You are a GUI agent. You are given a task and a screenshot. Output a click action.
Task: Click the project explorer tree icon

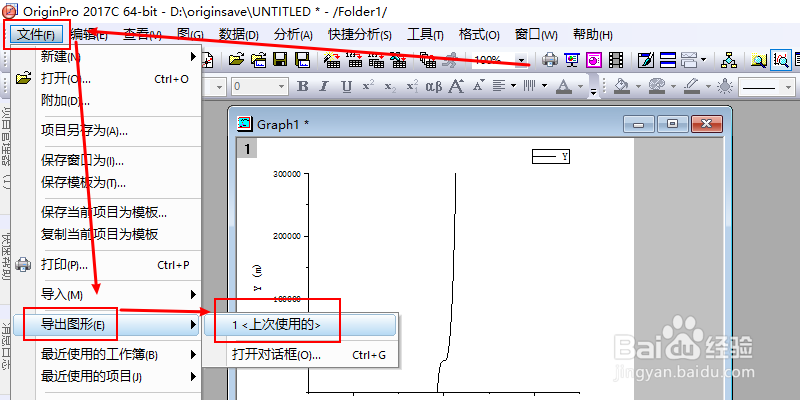[729, 60]
